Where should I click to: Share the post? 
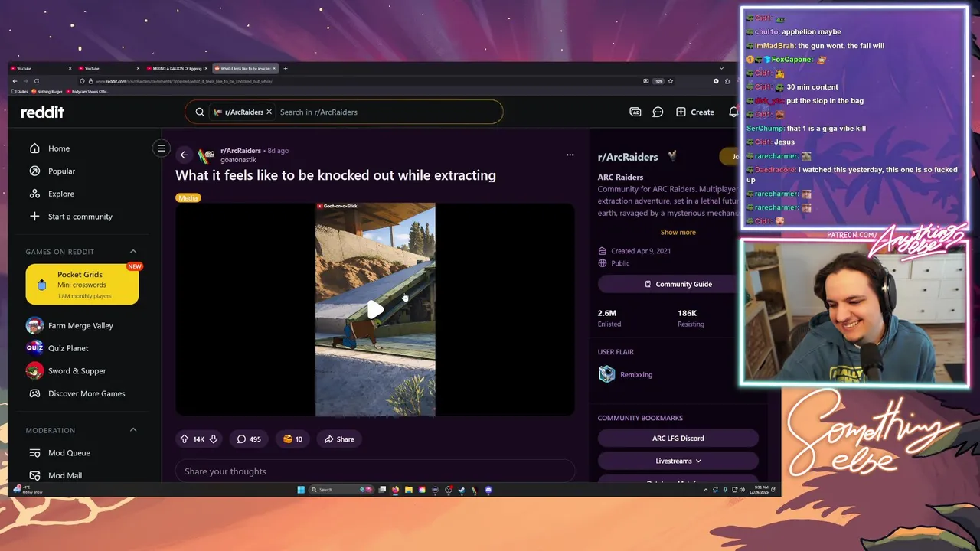[x=339, y=439]
